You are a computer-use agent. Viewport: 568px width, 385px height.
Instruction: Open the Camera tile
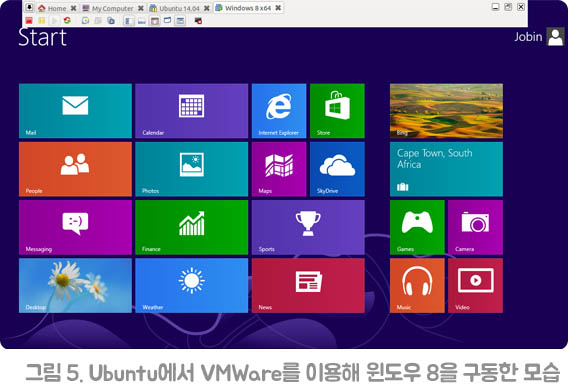[x=475, y=227]
